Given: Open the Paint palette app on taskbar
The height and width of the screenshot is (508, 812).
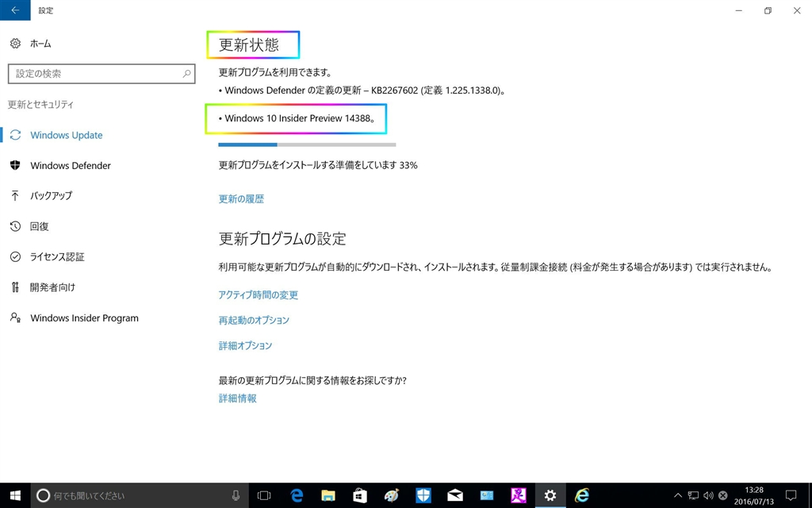Looking at the screenshot, I should point(392,495).
